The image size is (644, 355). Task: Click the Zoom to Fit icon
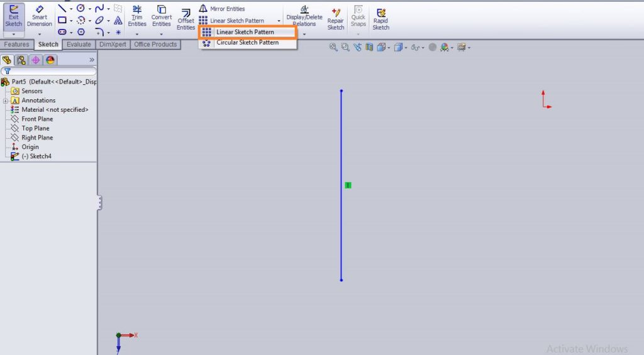333,47
